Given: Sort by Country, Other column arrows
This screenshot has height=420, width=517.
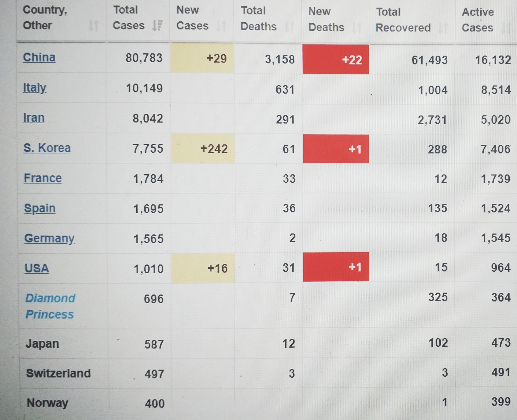Looking at the screenshot, I should coord(94,26).
